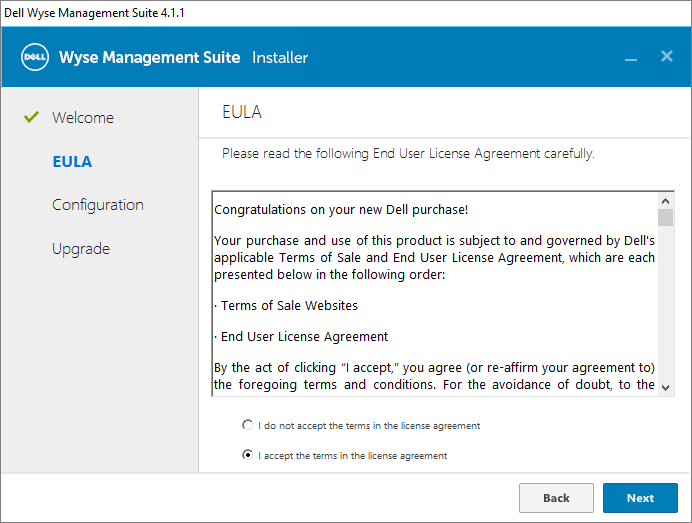This screenshot has height=523, width=692.
Task: Go to the Welcome step in sidebar
Action: point(83,117)
